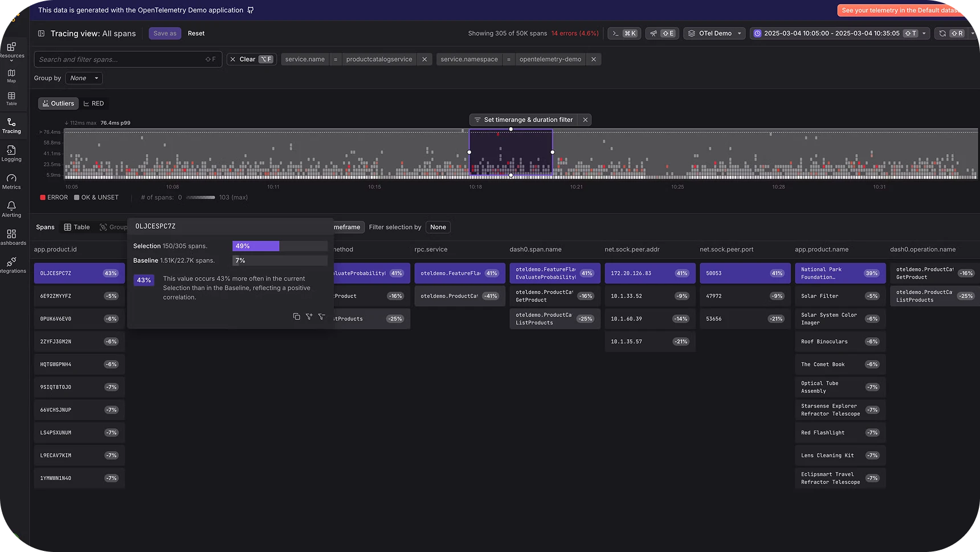The width and height of the screenshot is (980, 552).
Task: Click the Search and filter spans field
Action: tap(128, 59)
